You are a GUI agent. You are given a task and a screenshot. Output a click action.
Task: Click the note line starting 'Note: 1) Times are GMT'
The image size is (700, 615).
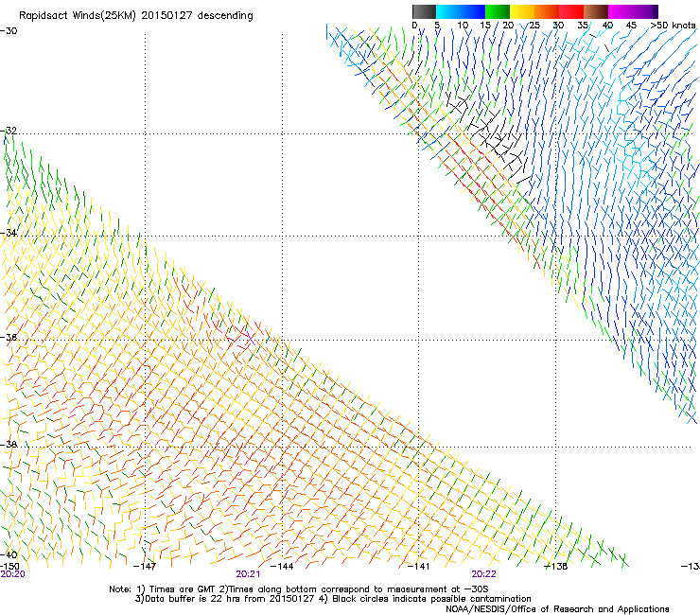click(299, 589)
